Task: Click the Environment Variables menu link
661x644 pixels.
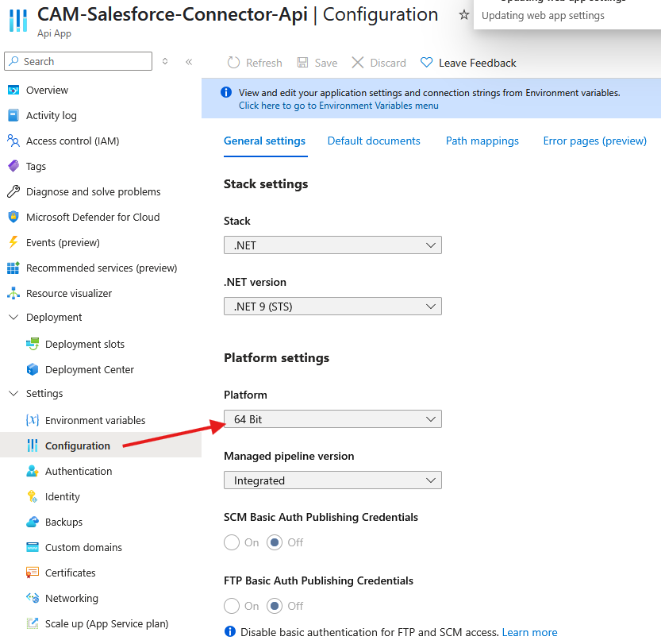Action: [x=338, y=106]
